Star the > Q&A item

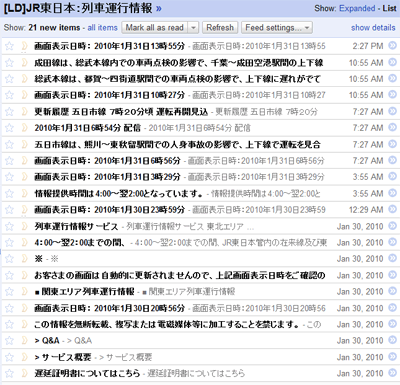pyautogui.click(x=9, y=341)
